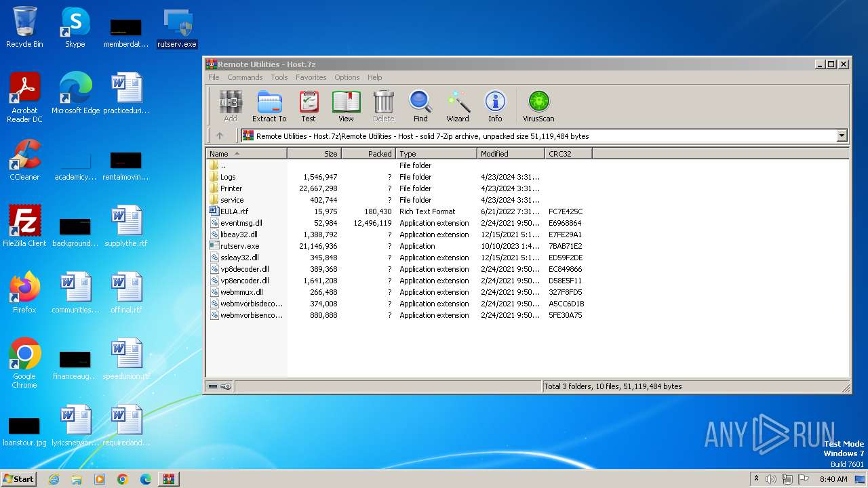This screenshot has width=868, height=488.
Task: Open the Windows Start menu
Action: [x=18, y=479]
